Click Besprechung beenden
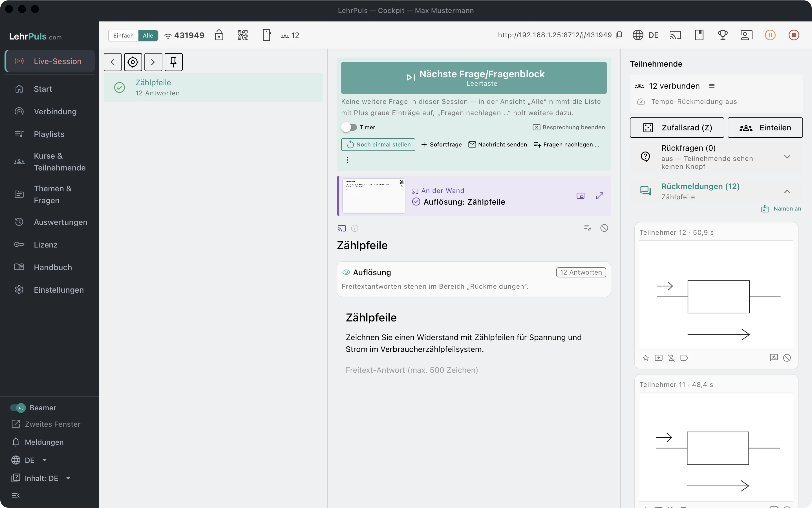Viewport: 812px width, 508px height. [569, 127]
